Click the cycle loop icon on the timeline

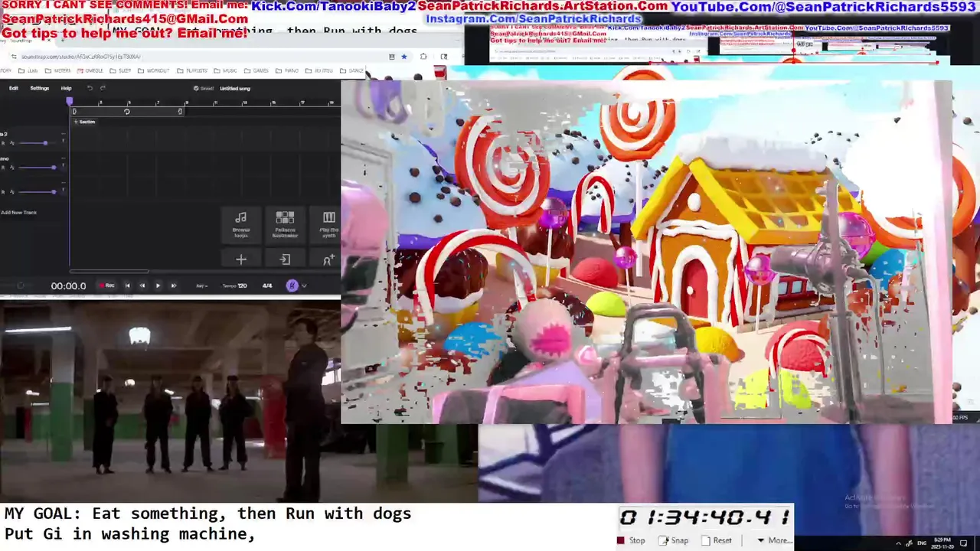pyautogui.click(x=126, y=112)
